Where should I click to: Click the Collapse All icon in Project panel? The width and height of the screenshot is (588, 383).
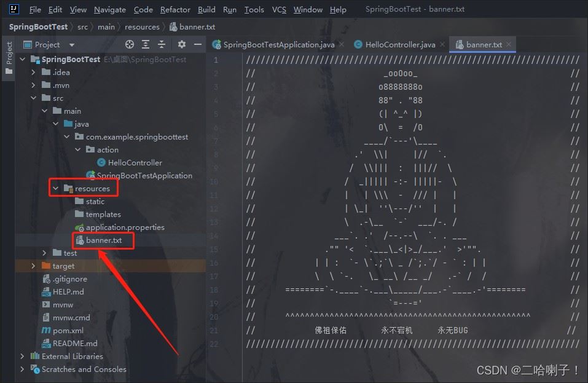coord(162,45)
